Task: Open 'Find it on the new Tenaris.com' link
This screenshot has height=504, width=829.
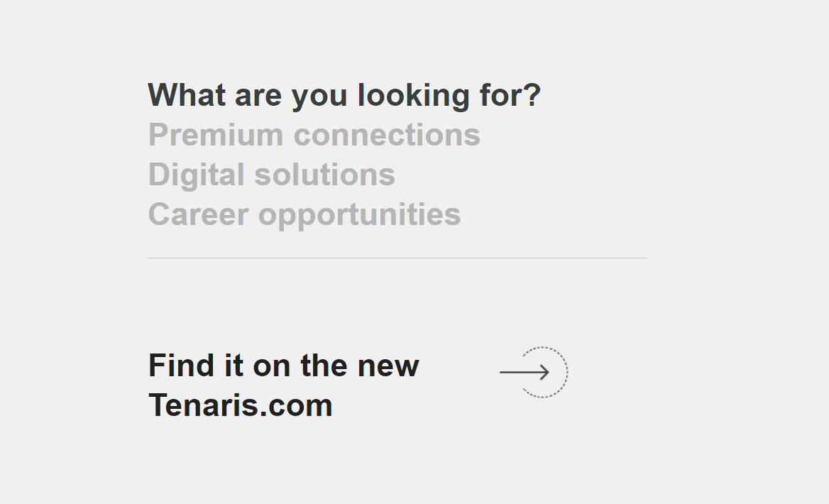Action: pyautogui.click(x=282, y=385)
